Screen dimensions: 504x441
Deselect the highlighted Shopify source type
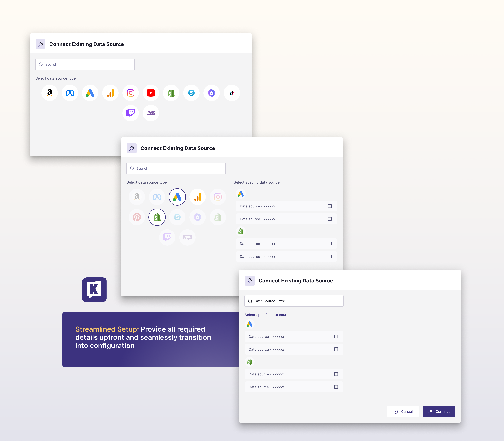pyautogui.click(x=157, y=217)
